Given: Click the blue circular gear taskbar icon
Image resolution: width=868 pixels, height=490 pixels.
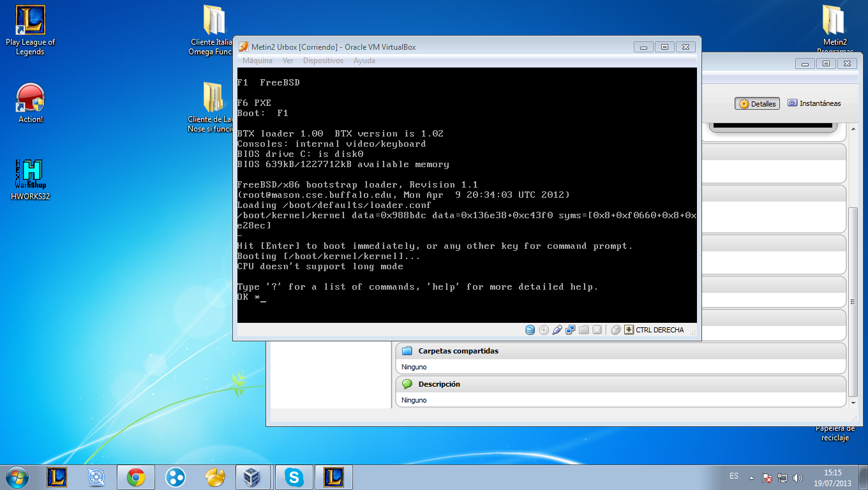Looking at the screenshot, I should pyautogui.click(x=96, y=477).
